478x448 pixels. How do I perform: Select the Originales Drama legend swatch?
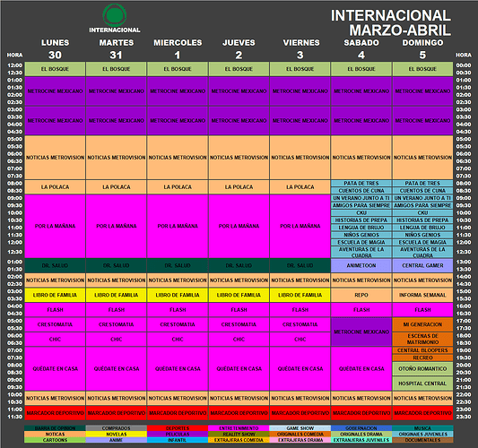coord(361,434)
